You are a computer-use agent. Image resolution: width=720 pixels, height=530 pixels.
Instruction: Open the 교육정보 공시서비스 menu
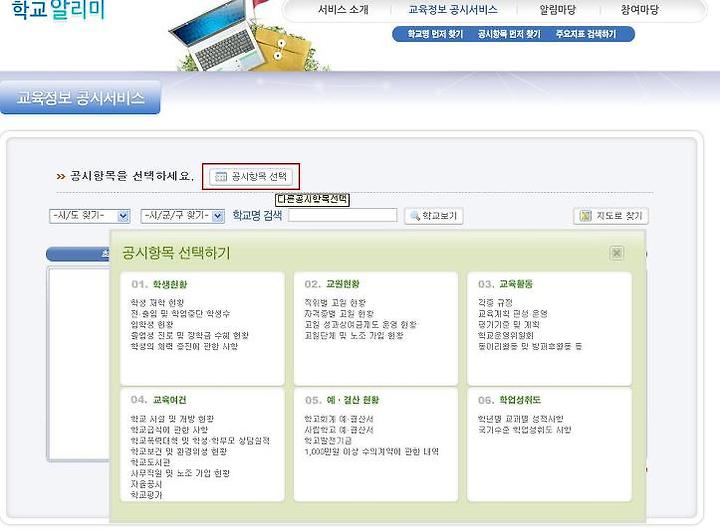point(453,10)
